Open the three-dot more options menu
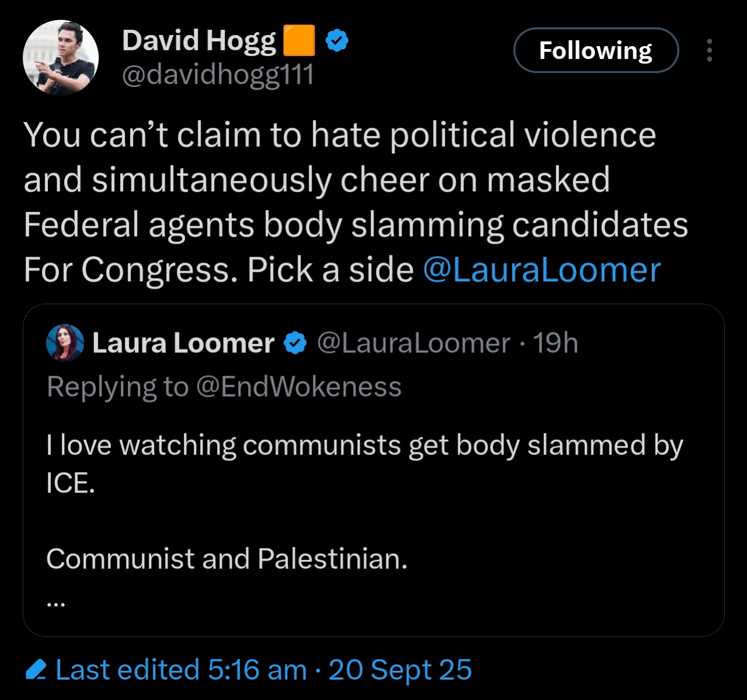Image resolution: width=747 pixels, height=700 pixels. (x=710, y=50)
